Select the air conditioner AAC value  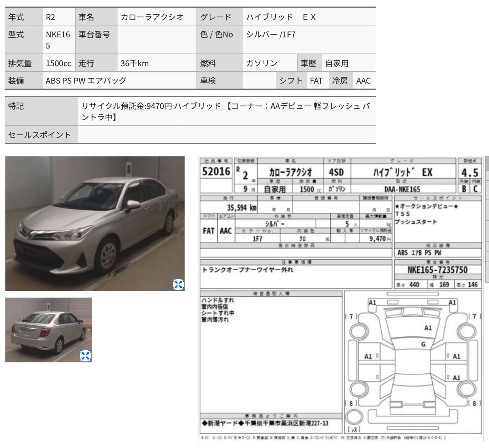pyautogui.click(x=364, y=81)
